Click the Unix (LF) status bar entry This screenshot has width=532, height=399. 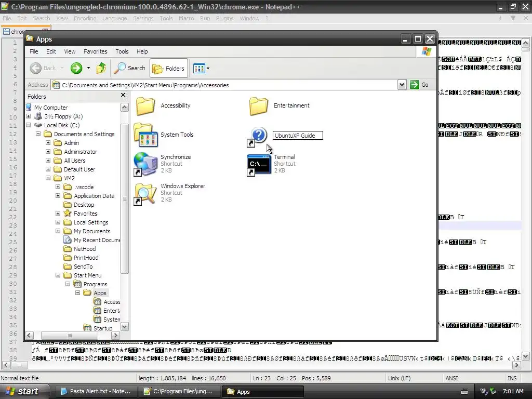coord(400,378)
